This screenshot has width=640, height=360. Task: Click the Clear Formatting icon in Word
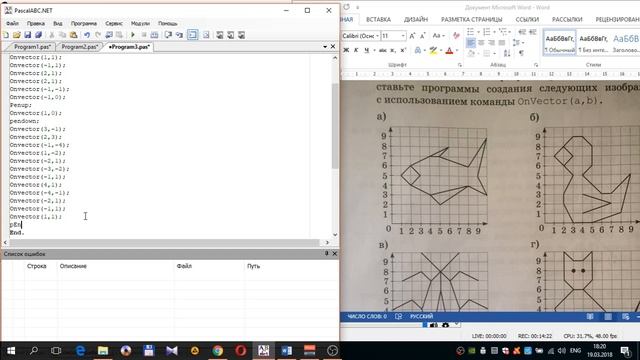click(x=456, y=36)
